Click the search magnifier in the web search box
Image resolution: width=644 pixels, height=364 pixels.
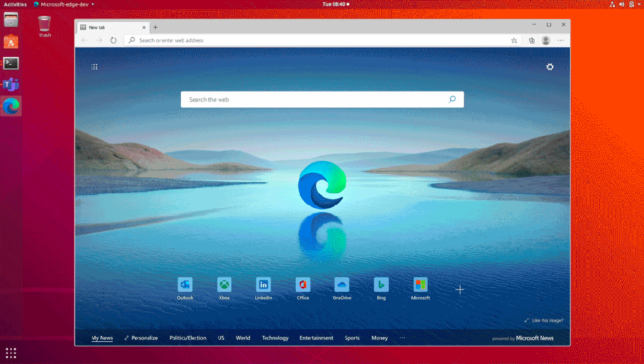tap(452, 99)
